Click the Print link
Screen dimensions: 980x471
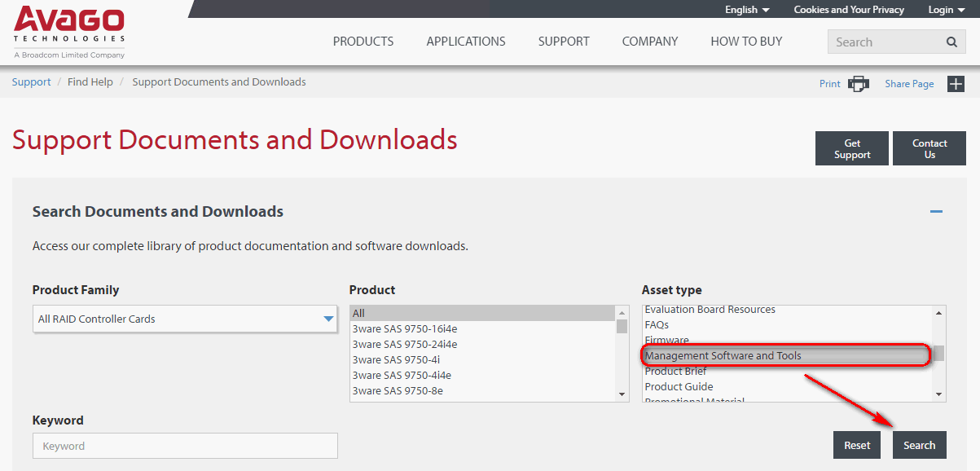[x=830, y=84]
